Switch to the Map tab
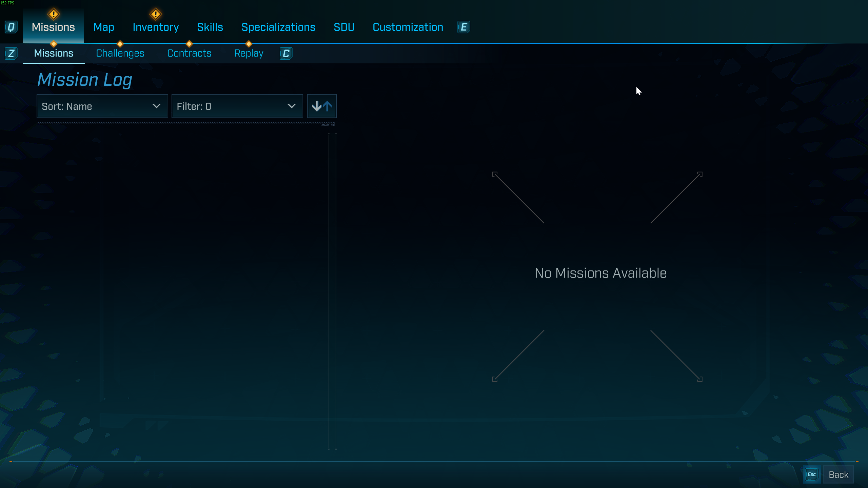Viewport: 868px width, 488px height. point(104,27)
